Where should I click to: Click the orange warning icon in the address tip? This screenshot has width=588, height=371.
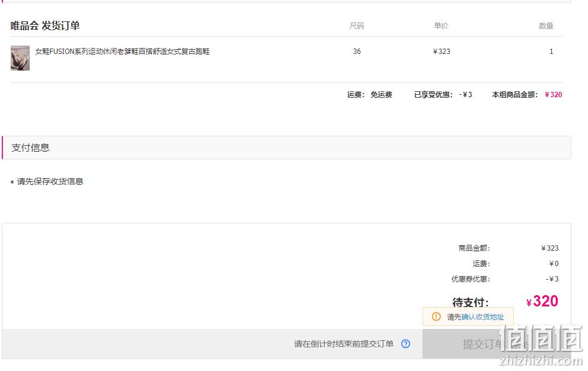point(436,316)
